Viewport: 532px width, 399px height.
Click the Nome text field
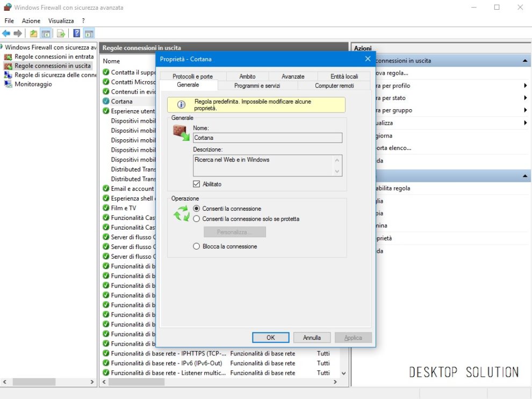tap(267, 138)
